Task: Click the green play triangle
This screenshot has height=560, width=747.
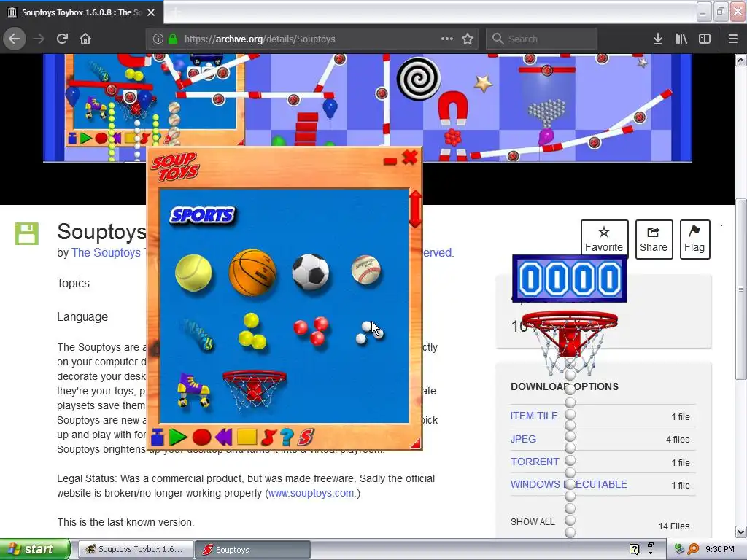Action: pyautogui.click(x=178, y=437)
